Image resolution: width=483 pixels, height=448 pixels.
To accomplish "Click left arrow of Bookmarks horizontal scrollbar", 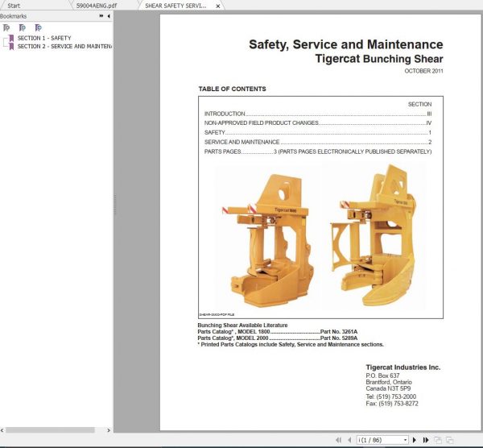I will click(2, 430).
